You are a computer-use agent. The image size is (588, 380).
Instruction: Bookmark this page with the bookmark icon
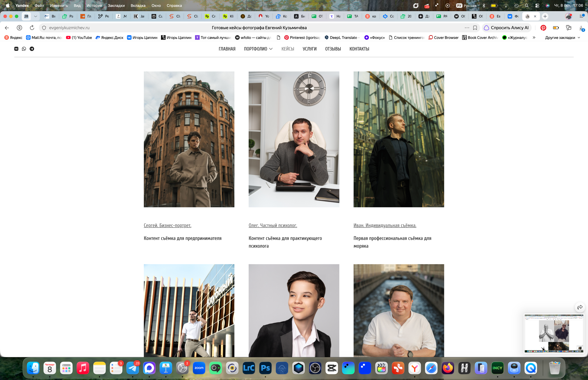[x=475, y=28]
